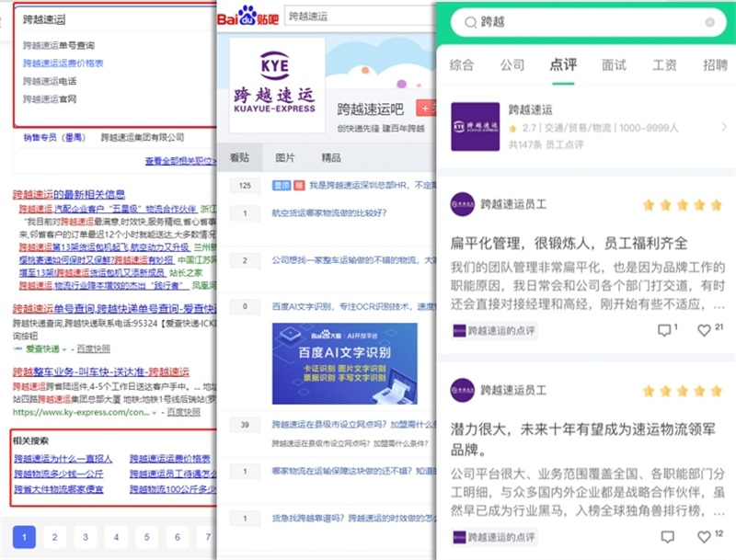Click second reviewer avatar 跨越速运员工

pos(463,390)
